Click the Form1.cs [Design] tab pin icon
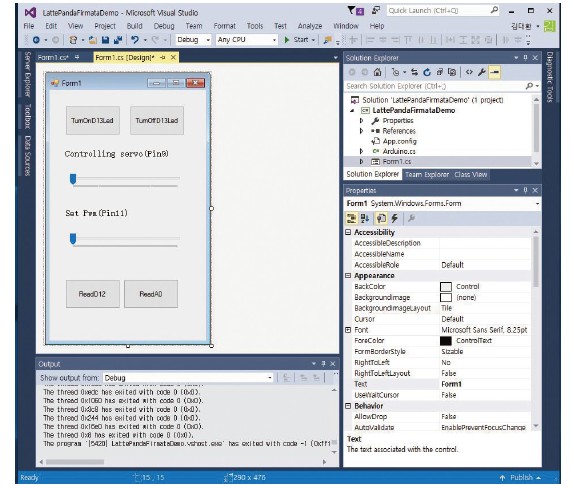 [163, 57]
